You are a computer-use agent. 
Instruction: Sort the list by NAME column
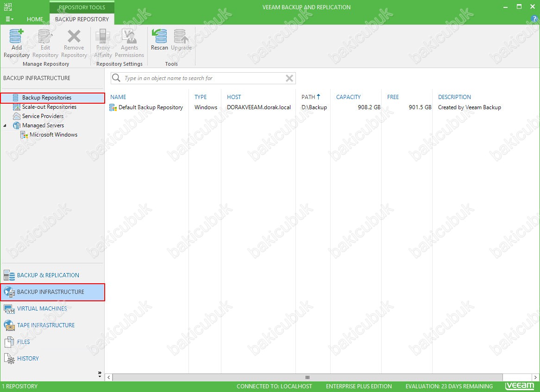(118, 97)
